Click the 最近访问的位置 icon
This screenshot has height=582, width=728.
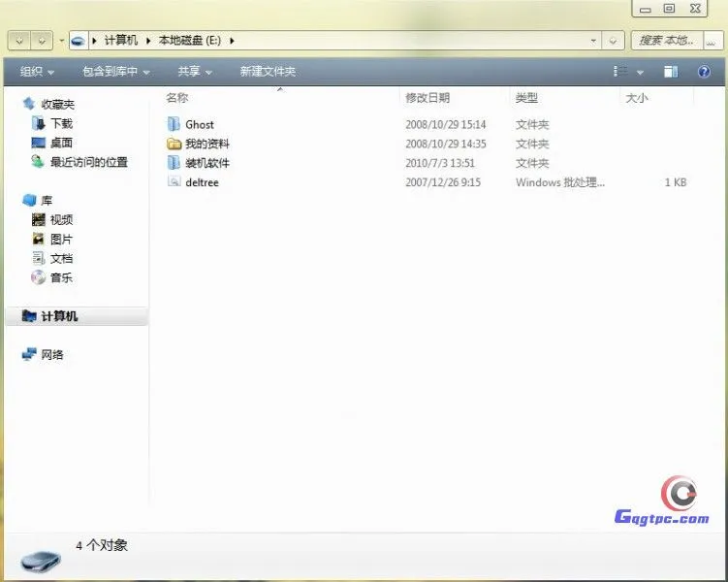38,162
